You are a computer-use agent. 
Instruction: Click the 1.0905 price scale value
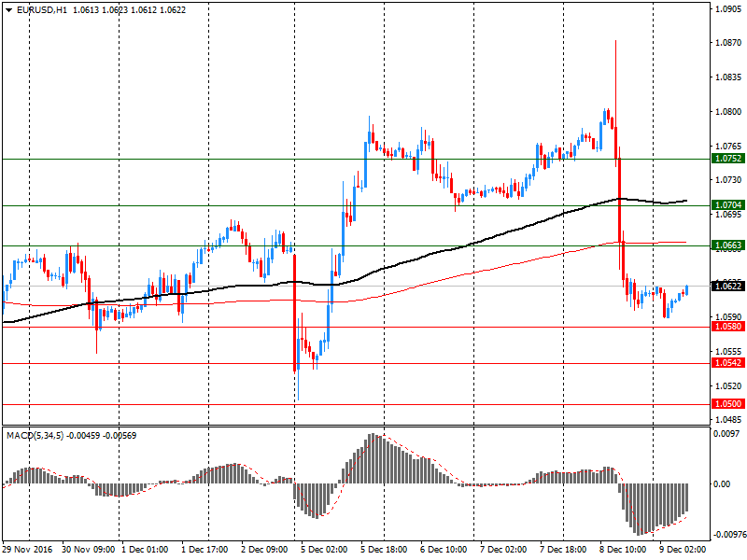coord(728,9)
